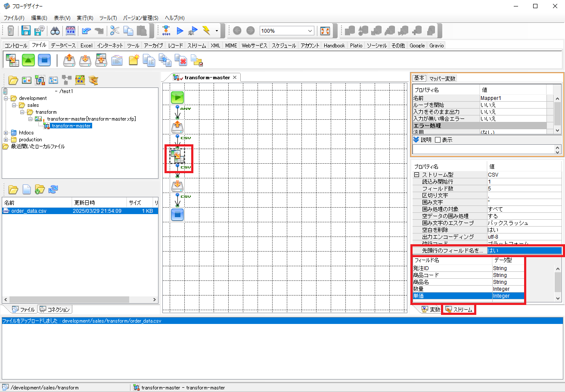Select order_data.csv in file list
This screenshot has width=565, height=392.
80,211
